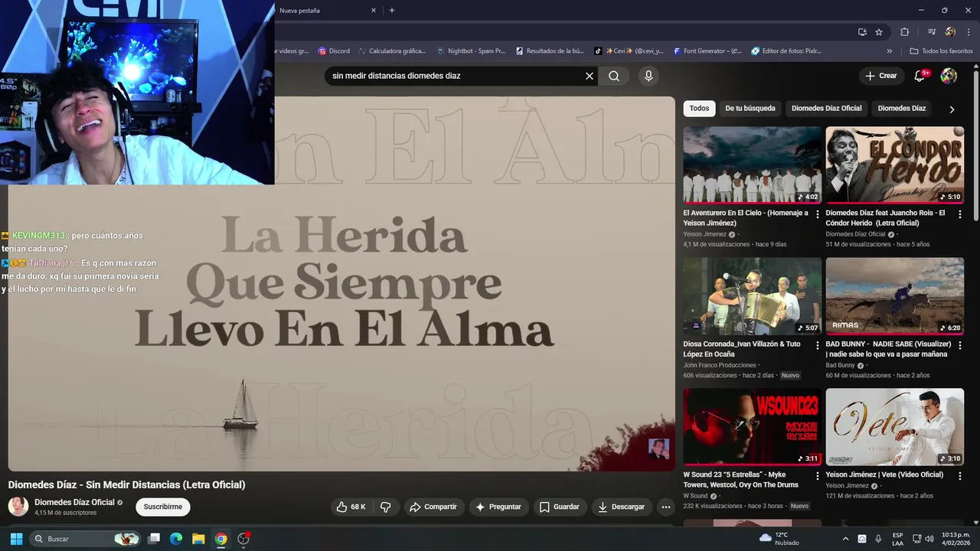The width and height of the screenshot is (980, 551).
Task: Select the De tu búsqueda filter chip
Action: [x=750, y=109]
